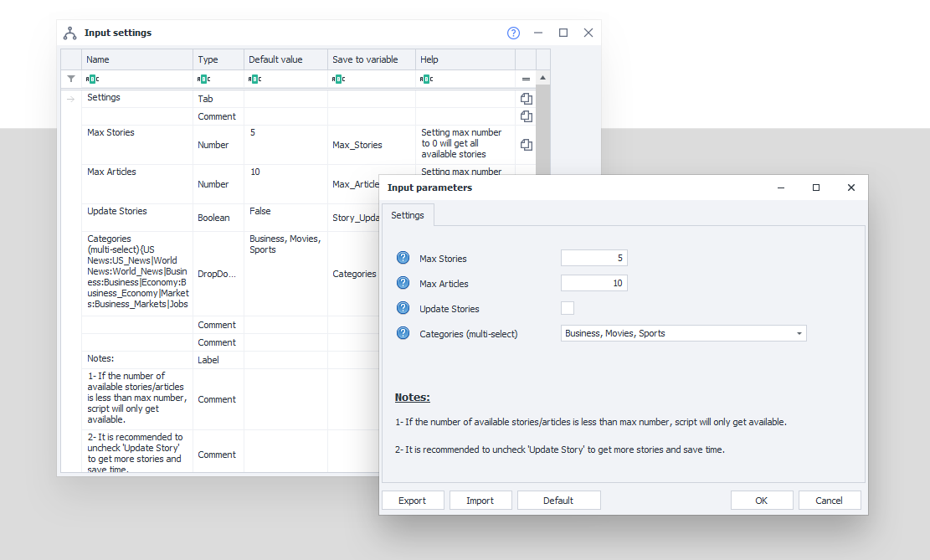This screenshot has height=560, width=930.
Task: Click the funnel filter icon in the grid
Action: 71,79
